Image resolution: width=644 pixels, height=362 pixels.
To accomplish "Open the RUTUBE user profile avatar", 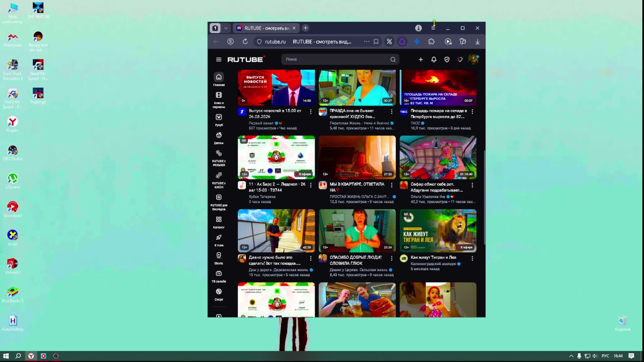I will click(x=473, y=59).
